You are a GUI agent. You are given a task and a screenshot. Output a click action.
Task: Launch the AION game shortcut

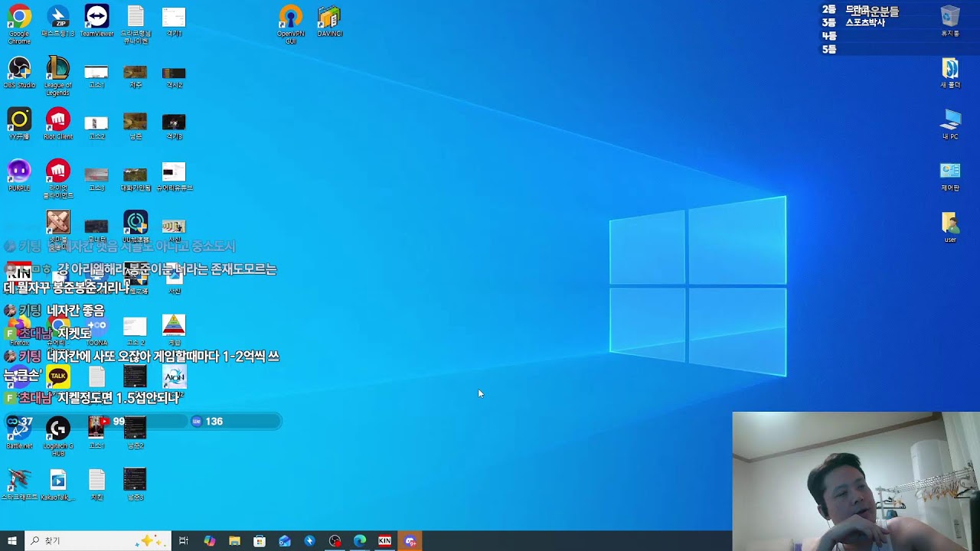click(x=174, y=377)
